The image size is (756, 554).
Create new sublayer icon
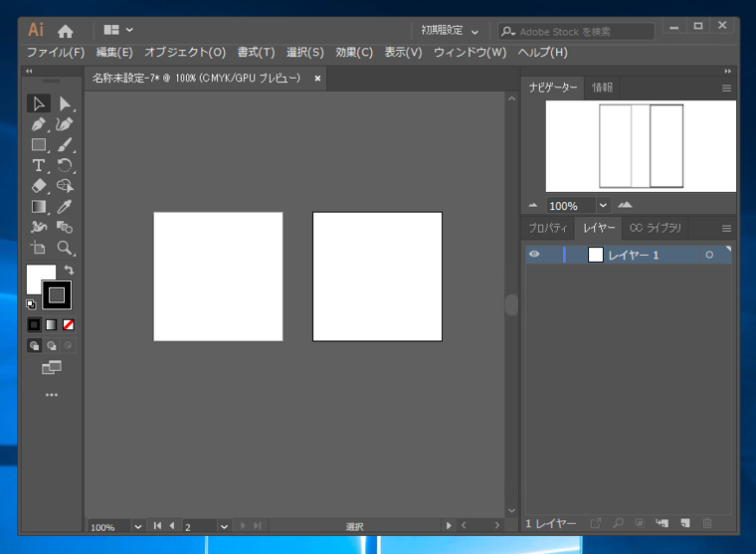tap(661, 523)
